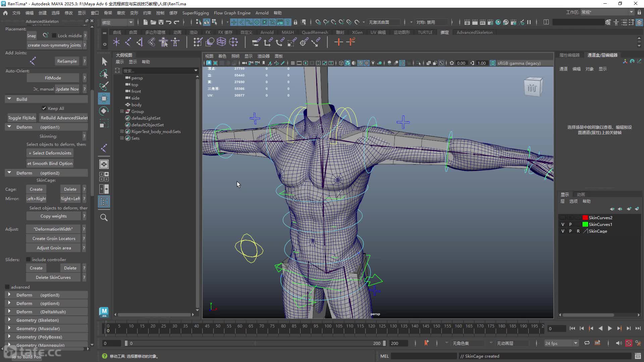Expand the Group node in outliner
644x362 pixels.
pyautogui.click(x=122, y=111)
